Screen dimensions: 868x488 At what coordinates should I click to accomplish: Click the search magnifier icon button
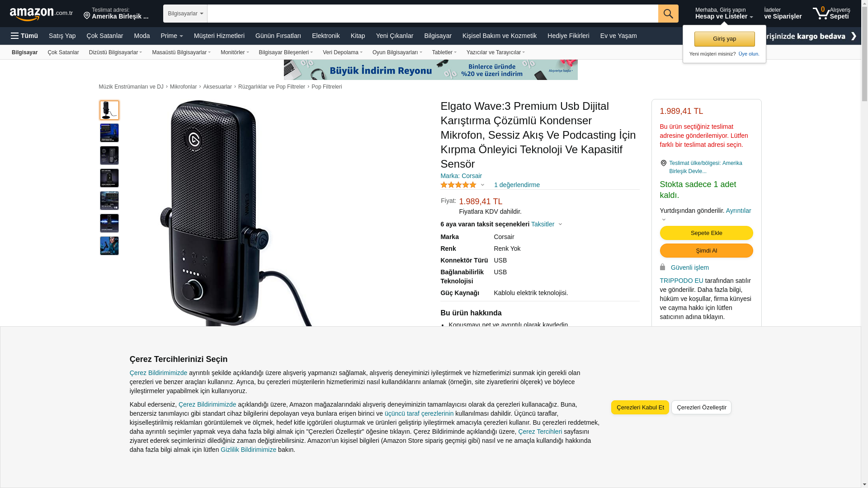pos(668,14)
